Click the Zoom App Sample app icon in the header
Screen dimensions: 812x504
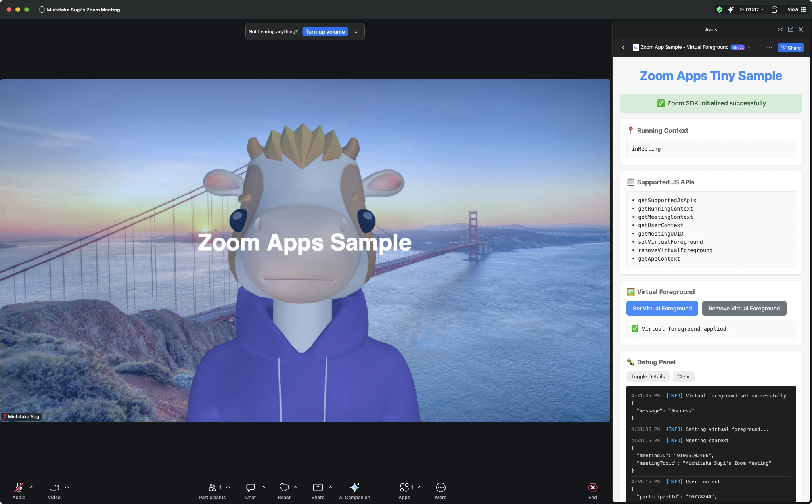(x=636, y=48)
